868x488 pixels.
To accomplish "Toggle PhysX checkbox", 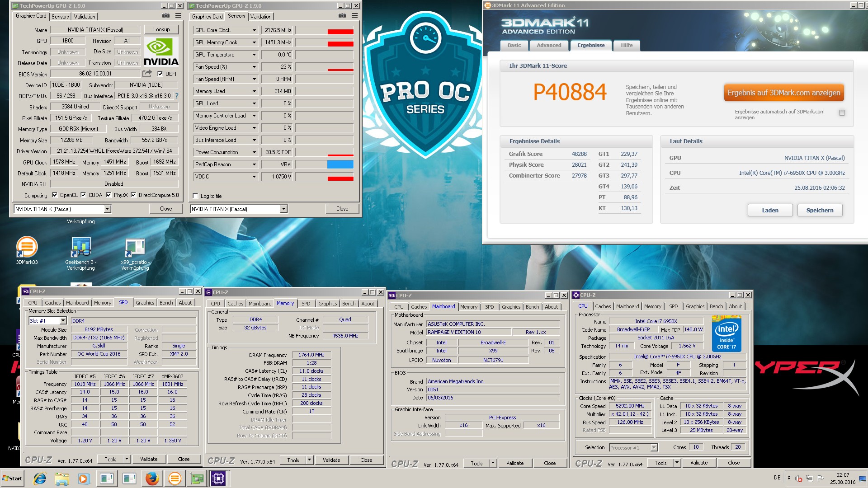I will tap(108, 195).
